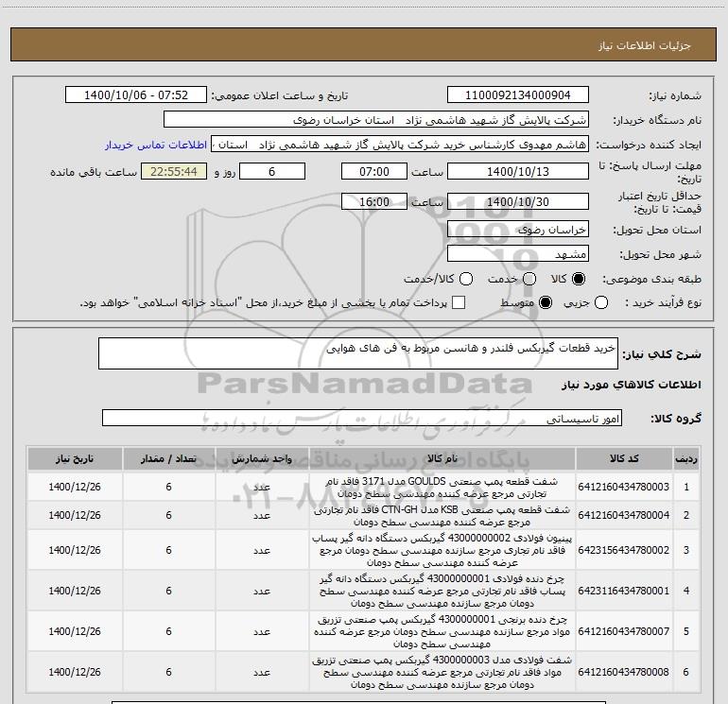Click the 07:00 deadline time field

(x=374, y=172)
